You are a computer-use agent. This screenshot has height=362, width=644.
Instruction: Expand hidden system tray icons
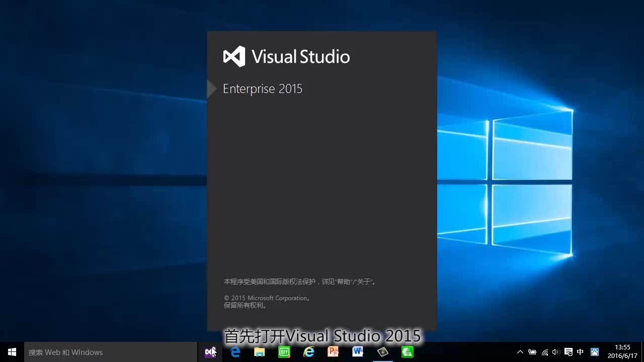pos(520,352)
